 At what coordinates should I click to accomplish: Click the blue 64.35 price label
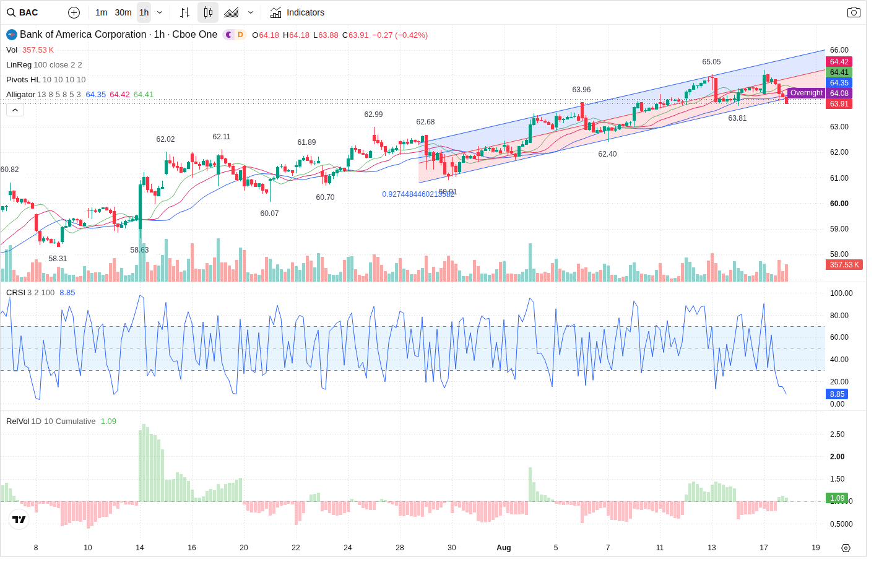(x=839, y=83)
